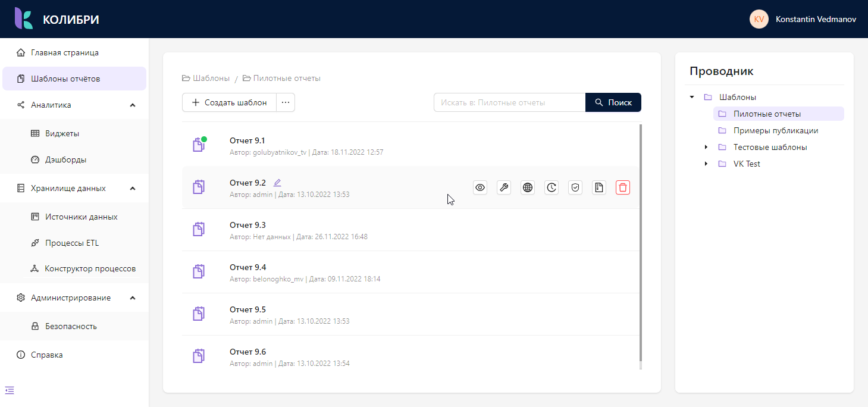Expand the VK Test folder tree arrow

tap(706, 164)
